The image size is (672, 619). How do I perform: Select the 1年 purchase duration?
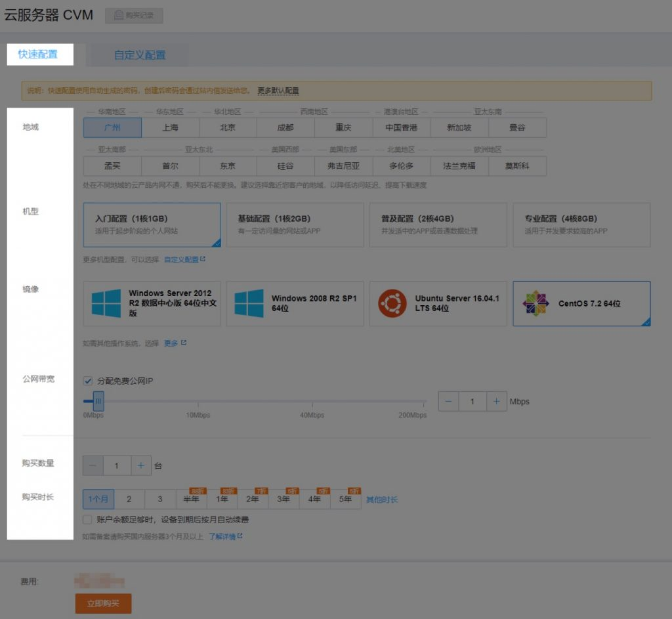click(x=222, y=499)
